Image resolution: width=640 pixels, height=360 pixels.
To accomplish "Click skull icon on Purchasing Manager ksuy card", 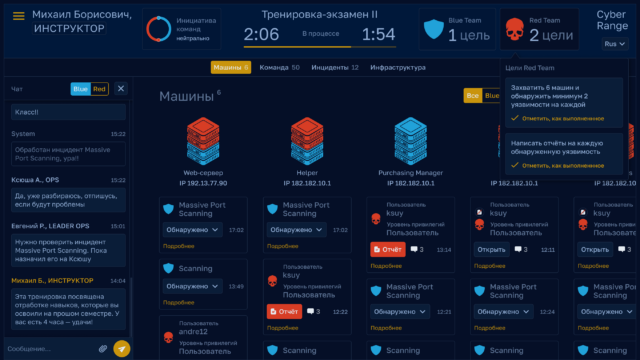I will click(x=376, y=219).
